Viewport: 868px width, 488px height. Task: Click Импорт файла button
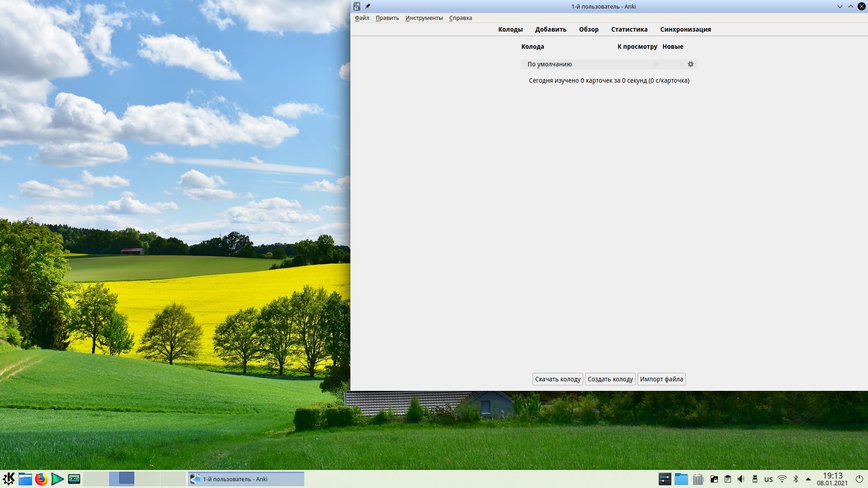tap(661, 379)
